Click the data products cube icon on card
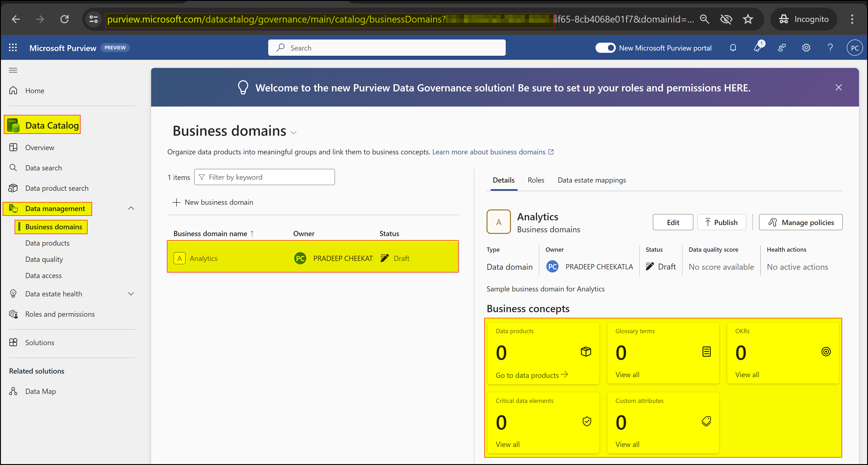The image size is (868, 465). [586, 351]
